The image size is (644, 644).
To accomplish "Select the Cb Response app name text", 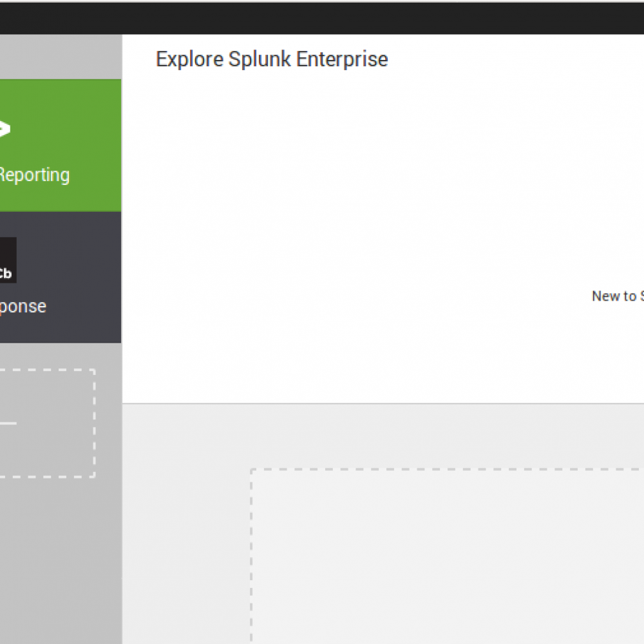I will [x=23, y=307].
